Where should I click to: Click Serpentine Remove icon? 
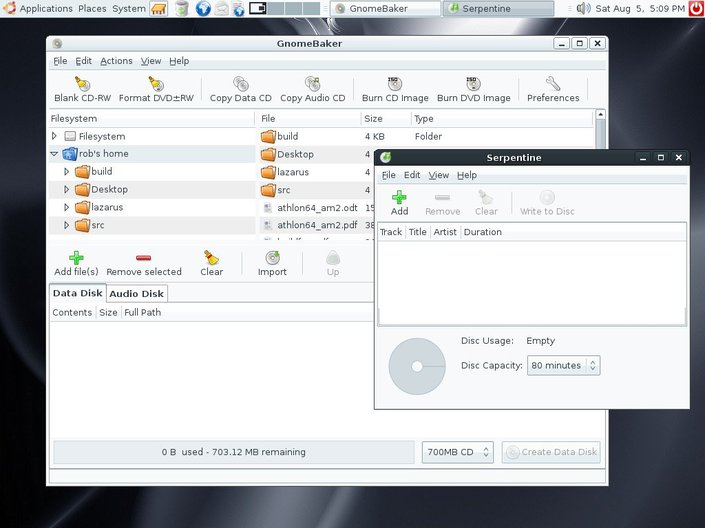[x=442, y=197]
